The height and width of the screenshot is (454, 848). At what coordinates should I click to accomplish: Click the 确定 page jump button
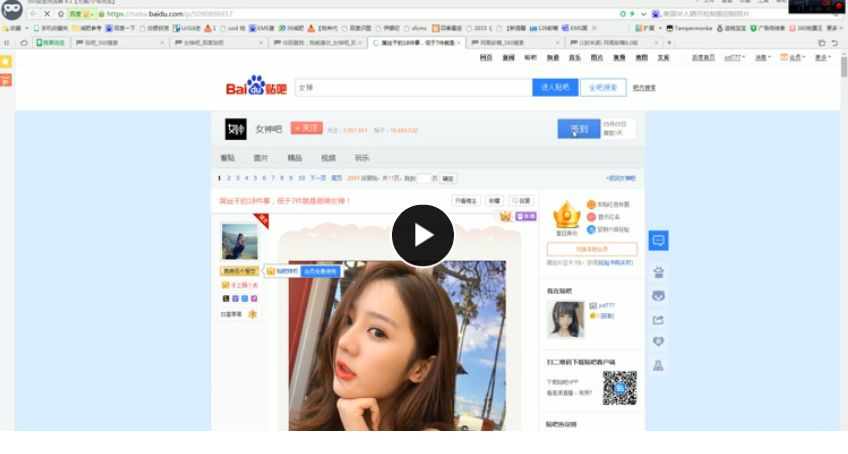(x=448, y=179)
